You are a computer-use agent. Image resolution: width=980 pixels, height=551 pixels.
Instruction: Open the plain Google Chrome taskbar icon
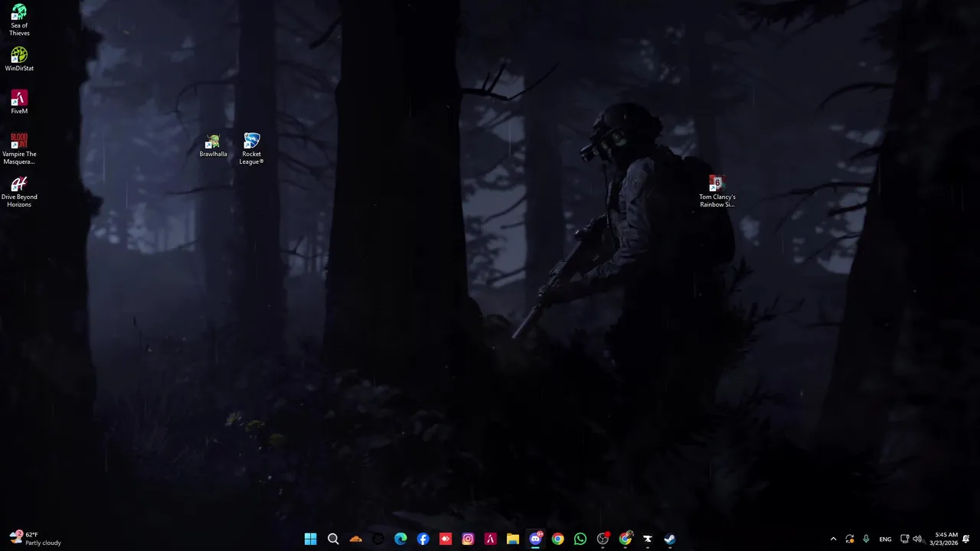coord(557,539)
